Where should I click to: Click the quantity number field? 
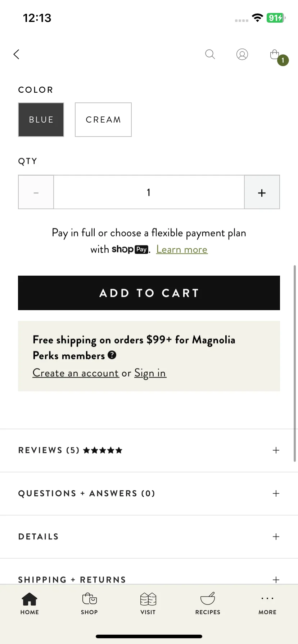149,192
